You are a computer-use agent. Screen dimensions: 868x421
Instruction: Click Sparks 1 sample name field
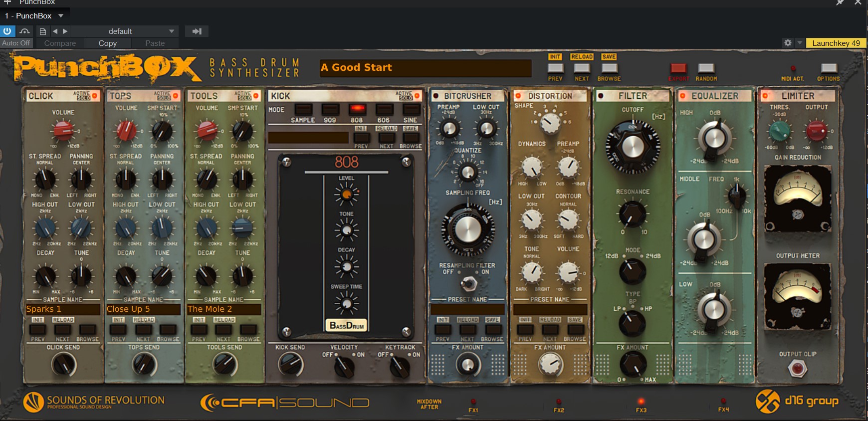coord(63,309)
